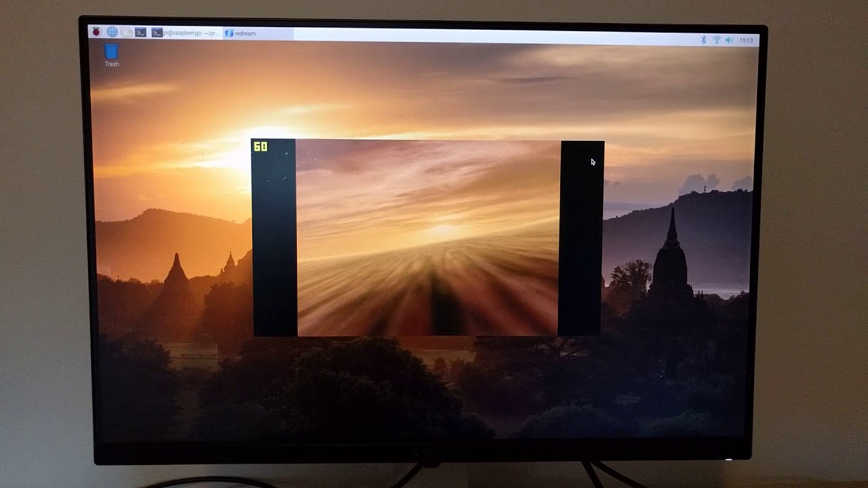The width and height of the screenshot is (868, 488).
Task: Launch the web browser globe icon
Action: [112, 32]
